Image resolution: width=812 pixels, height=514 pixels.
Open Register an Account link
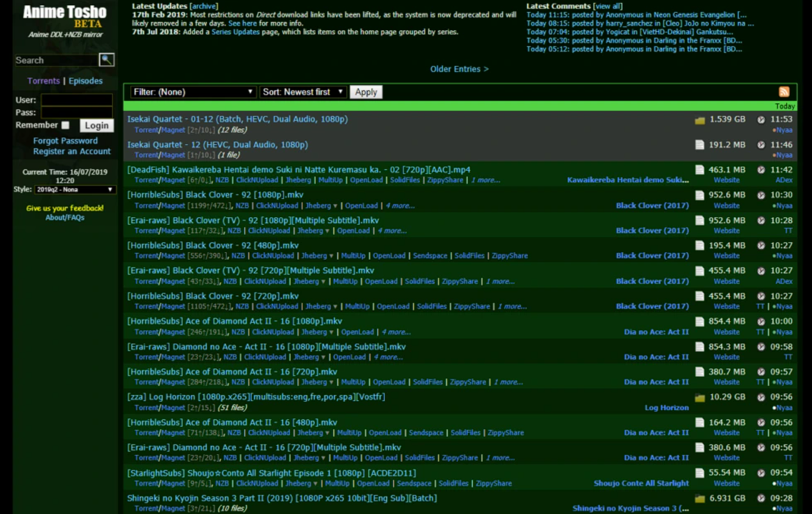coord(72,151)
